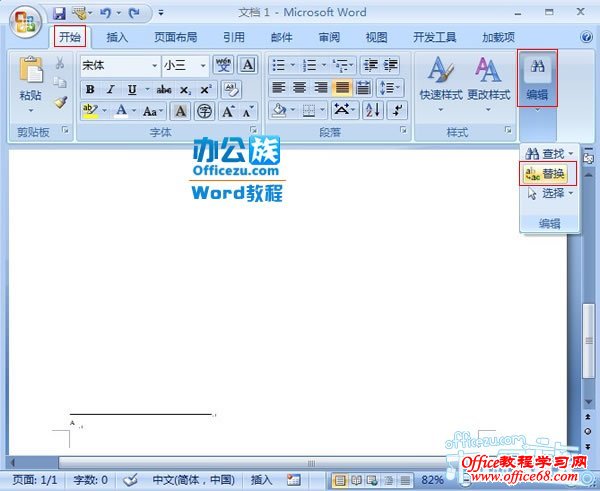
Task: Align text right
Action: (321, 88)
